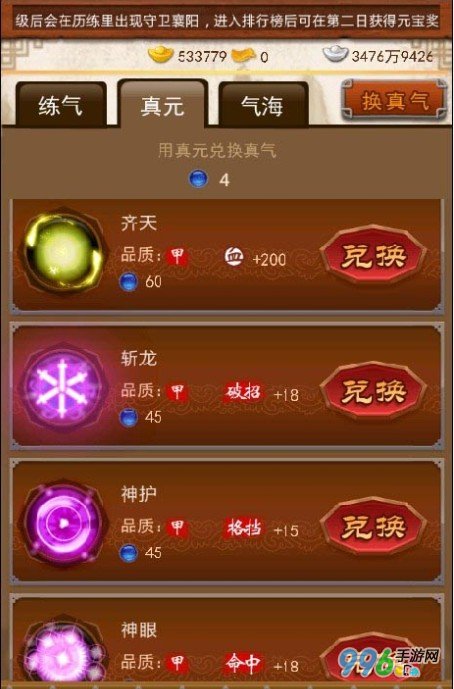Tap the 血 health icon in 齐天 row
Image resolution: width=454 pixels, height=689 pixels.
234,256
